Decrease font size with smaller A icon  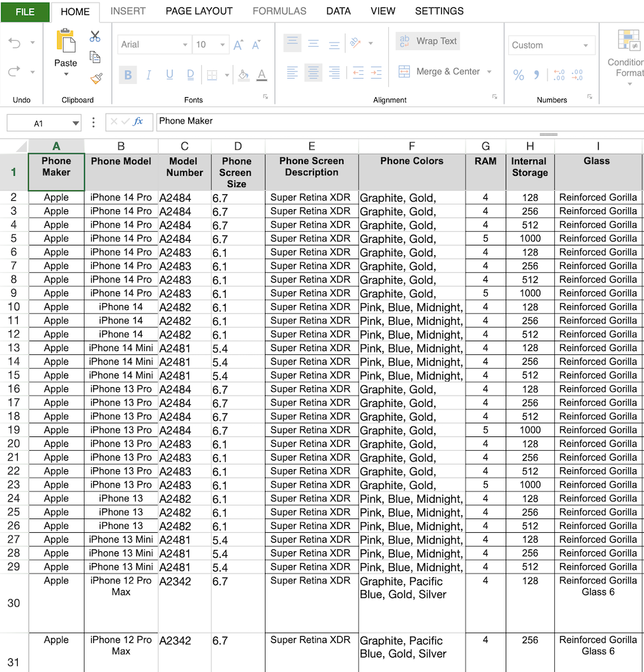pos(256,45)
